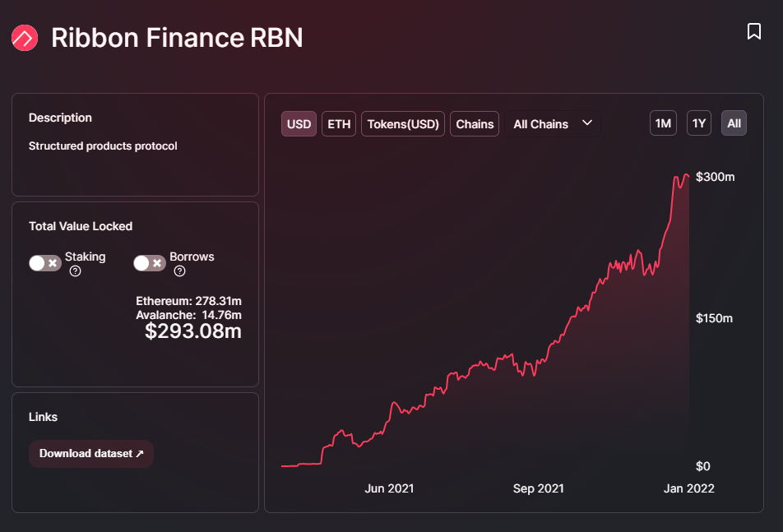The height and width of the screenshot is (532, 783).
Task: Show the Tokens(USD) chart view
Action: pos(403,124)
